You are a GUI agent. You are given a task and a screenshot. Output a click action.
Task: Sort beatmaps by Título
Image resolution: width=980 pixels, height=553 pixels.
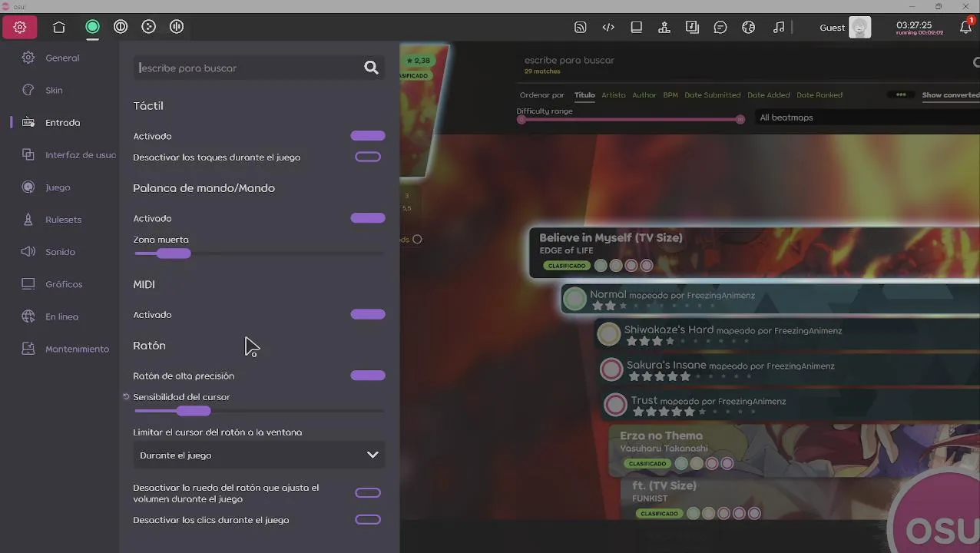point(584,95)
